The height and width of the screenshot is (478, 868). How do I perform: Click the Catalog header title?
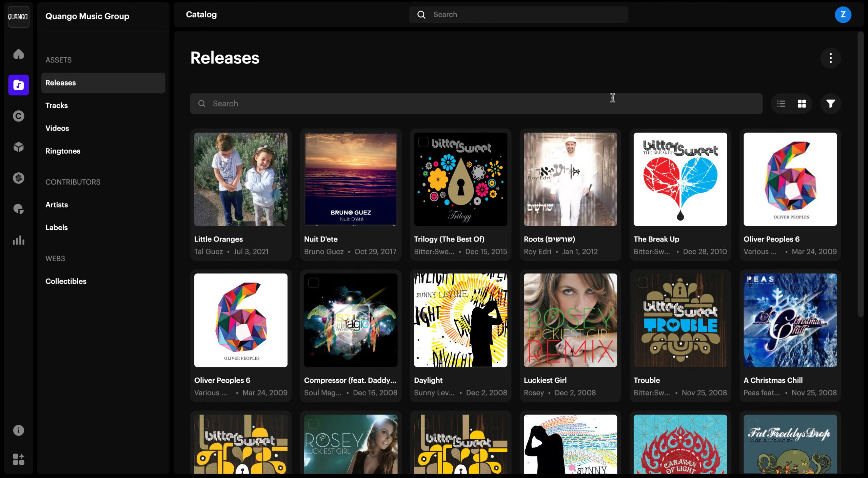tap(201, 15)
